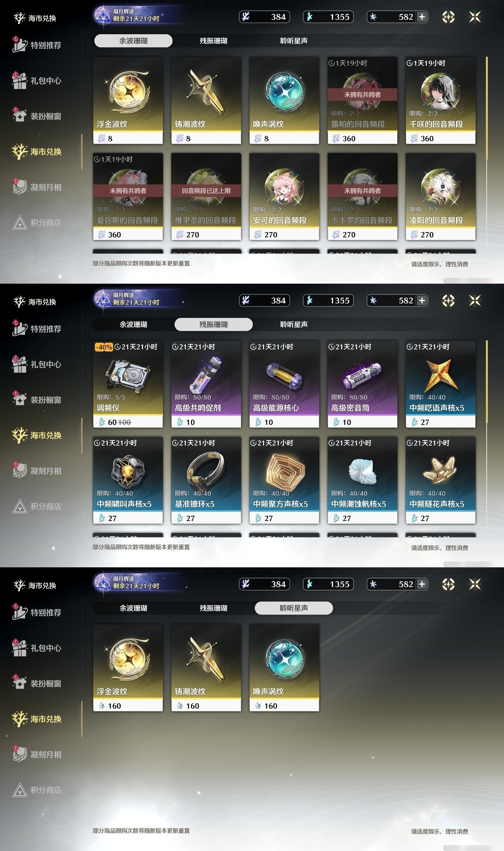
Task: Click the 高级共鸣促剂 vial icon
Action: pos(206,373)
